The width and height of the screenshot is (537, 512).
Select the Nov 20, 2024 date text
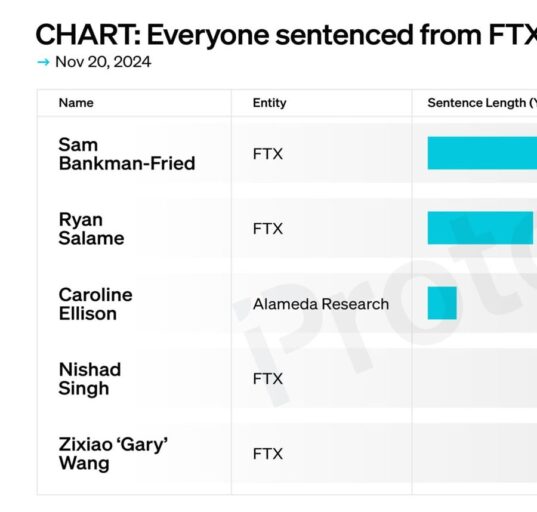(103, 62)
